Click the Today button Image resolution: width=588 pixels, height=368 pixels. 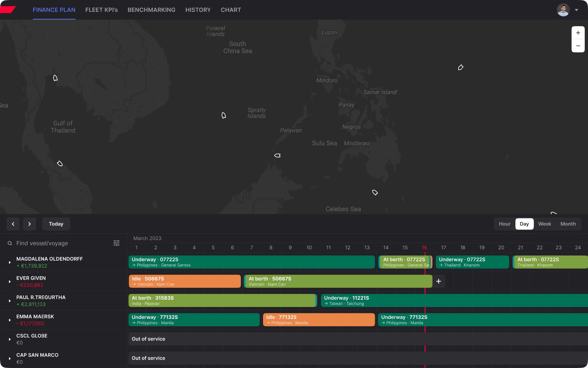(56, 224)
